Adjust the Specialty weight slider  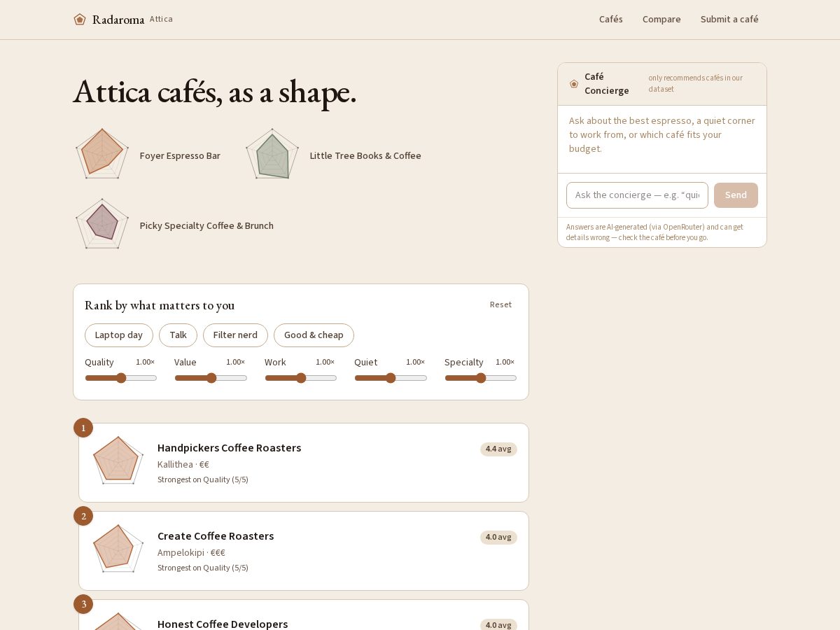coord(481,378)
